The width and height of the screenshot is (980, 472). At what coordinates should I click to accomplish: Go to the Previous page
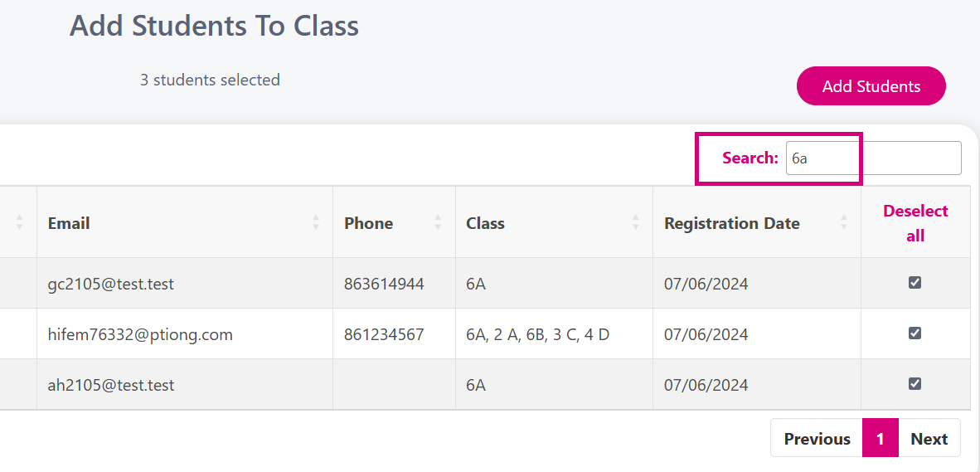(817, 438)
